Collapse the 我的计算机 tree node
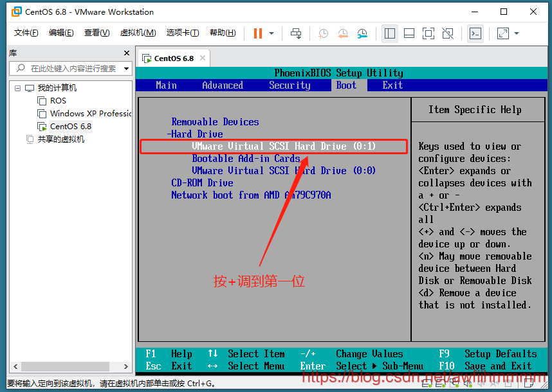The height and width of the screenshot is (392, 552). pos(17,88)
